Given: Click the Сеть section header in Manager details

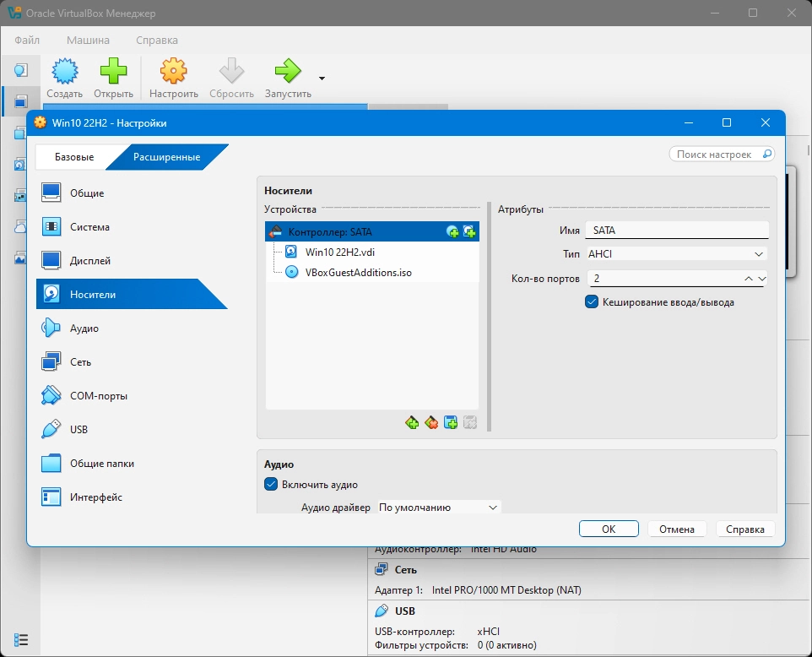Looking at the screenshot, I should tap(405, 569).
